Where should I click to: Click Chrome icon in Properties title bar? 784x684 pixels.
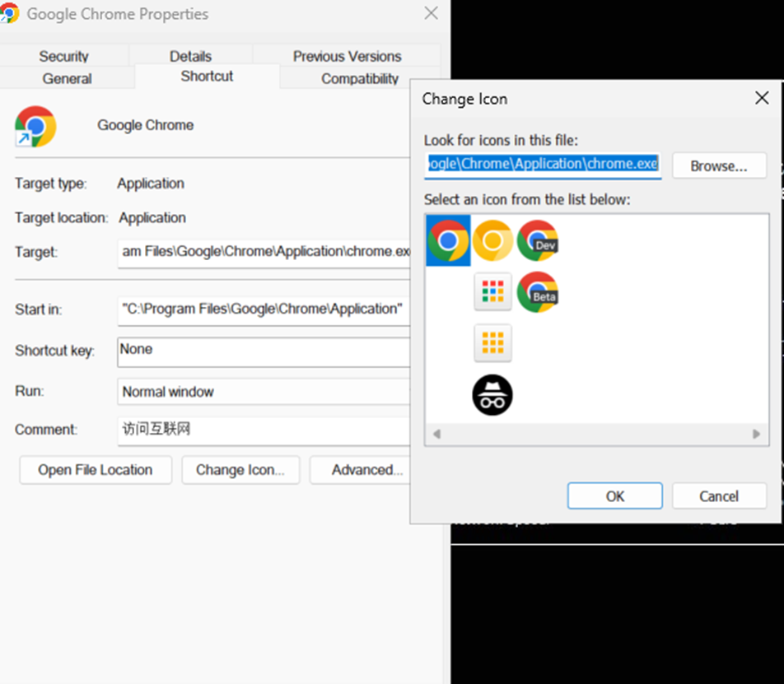pyautogui.click(x=9, y=13)
